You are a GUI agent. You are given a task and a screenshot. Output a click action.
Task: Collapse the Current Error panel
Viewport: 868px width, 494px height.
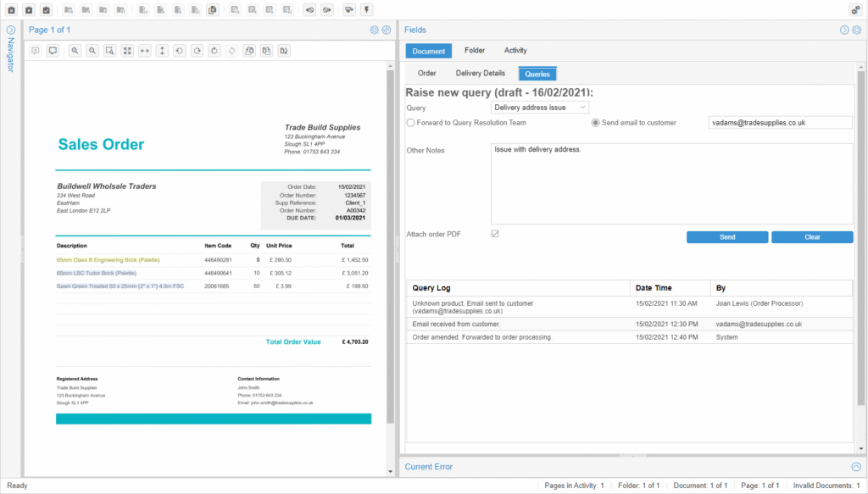855,466
